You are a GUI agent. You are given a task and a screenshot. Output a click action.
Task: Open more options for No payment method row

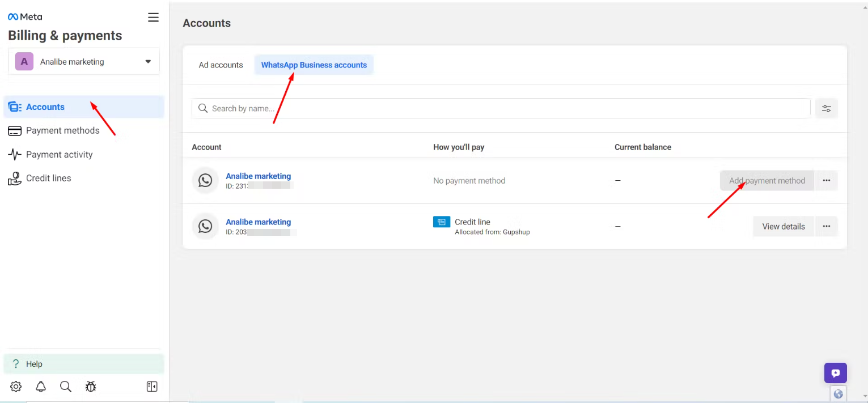827,181
